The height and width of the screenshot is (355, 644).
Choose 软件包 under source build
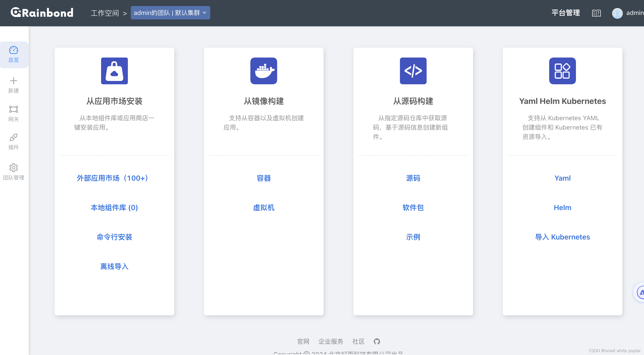pyautogui.click(x=413, y=208)
